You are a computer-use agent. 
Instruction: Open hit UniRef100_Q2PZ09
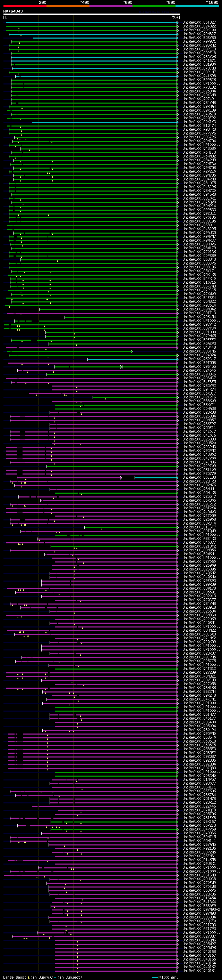pyautogui.click(x=199, y=467)
